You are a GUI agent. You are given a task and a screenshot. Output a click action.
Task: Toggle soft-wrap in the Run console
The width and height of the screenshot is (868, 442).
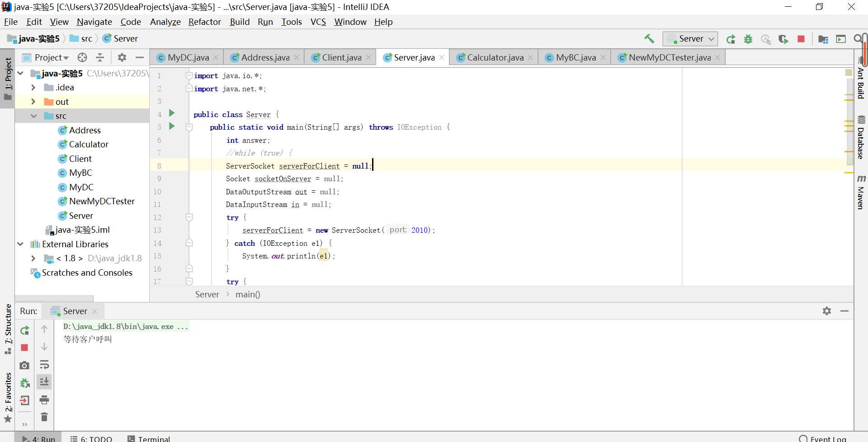[x=44, y=365]
